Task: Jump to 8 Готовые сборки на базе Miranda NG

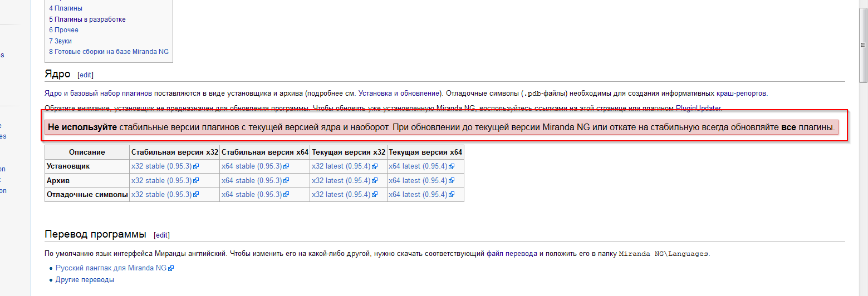Action: click(109, 52)
